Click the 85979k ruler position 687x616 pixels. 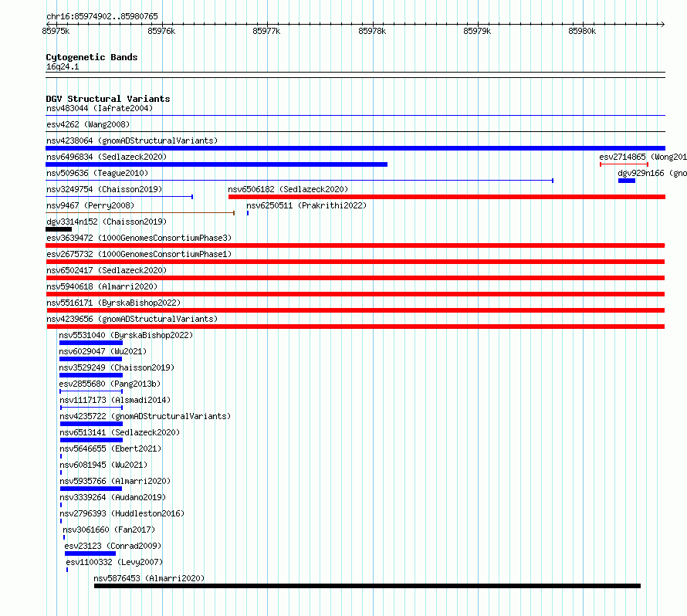click(477, 31)
